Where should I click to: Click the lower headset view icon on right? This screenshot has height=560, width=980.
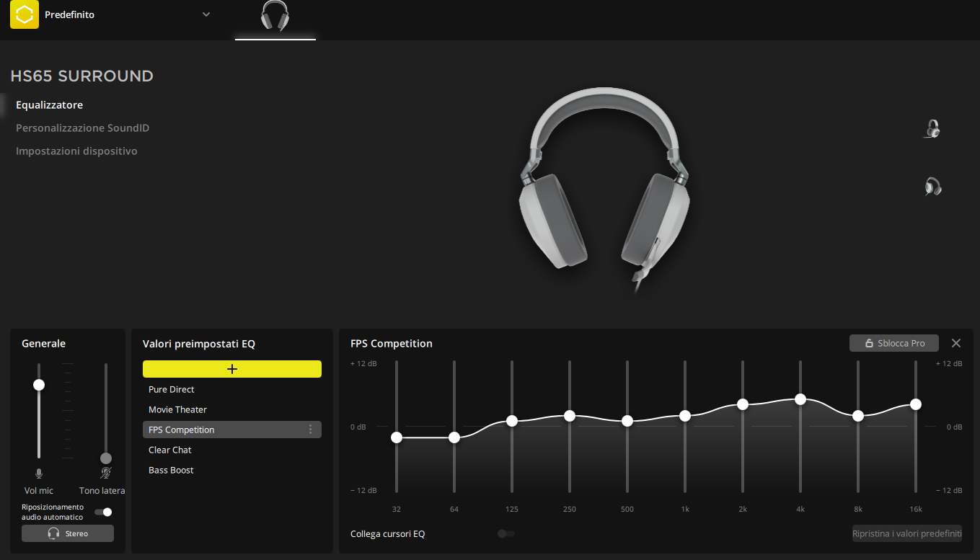(932, 187)
